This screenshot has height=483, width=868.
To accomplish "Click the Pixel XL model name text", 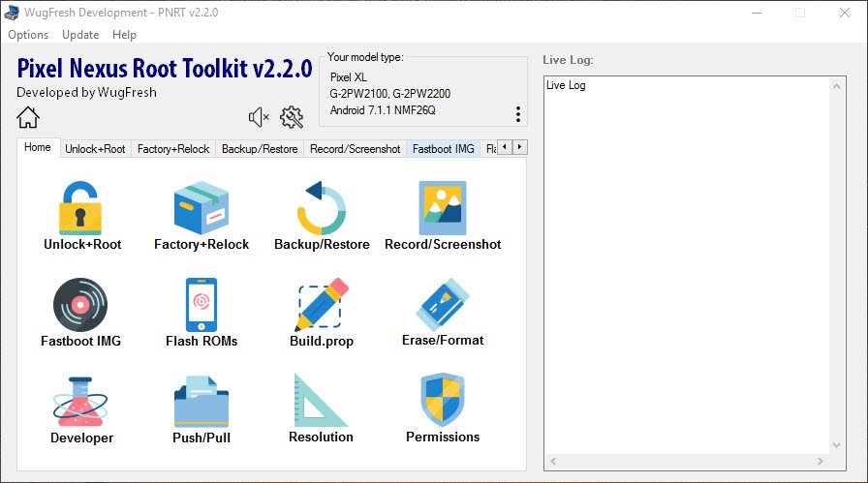I will pos(349,77).
